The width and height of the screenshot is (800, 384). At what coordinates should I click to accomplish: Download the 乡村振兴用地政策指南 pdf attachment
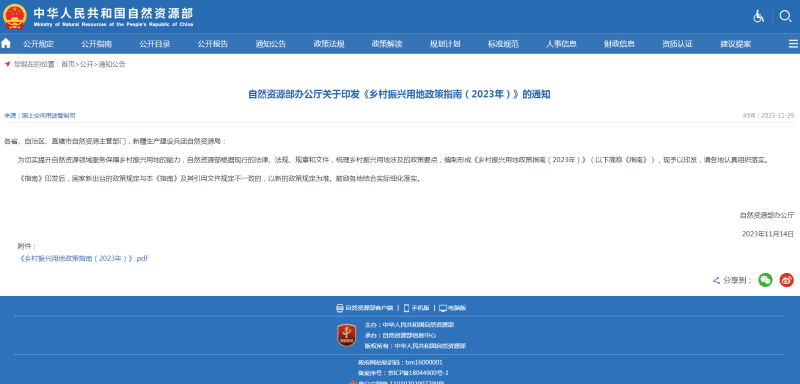click(83, 259)
